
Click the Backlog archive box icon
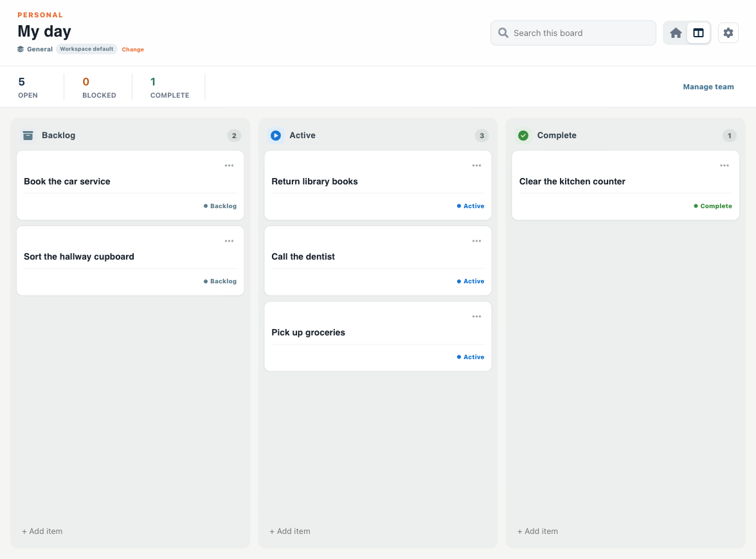pyautogui.click(x=28, y=136)
